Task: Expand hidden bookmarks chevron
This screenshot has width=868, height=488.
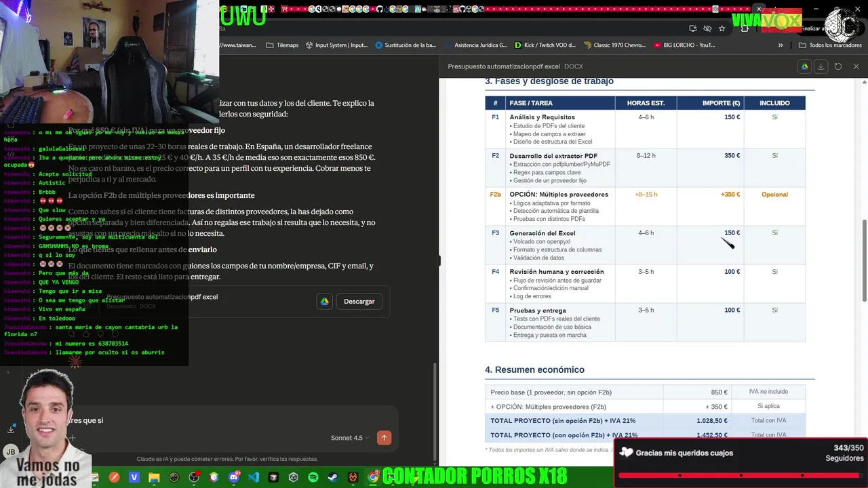Action: coord(781,45)
